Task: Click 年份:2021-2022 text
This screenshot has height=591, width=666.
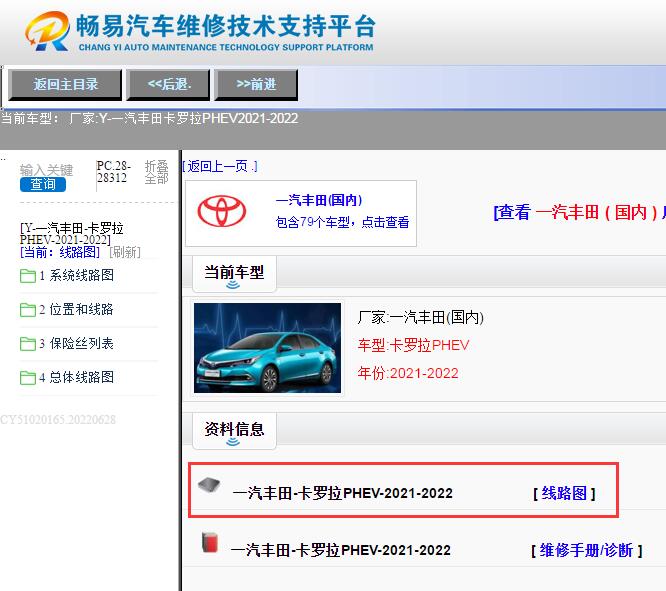Action: (x=408, y=373)
